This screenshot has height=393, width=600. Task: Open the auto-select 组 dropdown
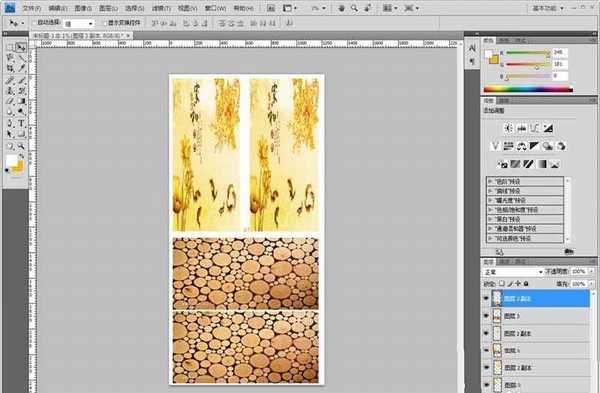(78, 24)
